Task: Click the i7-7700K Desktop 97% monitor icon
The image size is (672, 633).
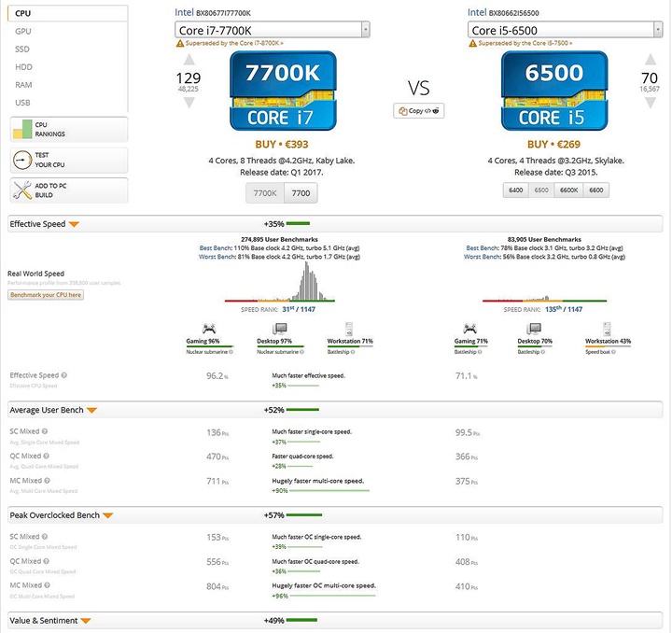Action: (x=279, y=329)
